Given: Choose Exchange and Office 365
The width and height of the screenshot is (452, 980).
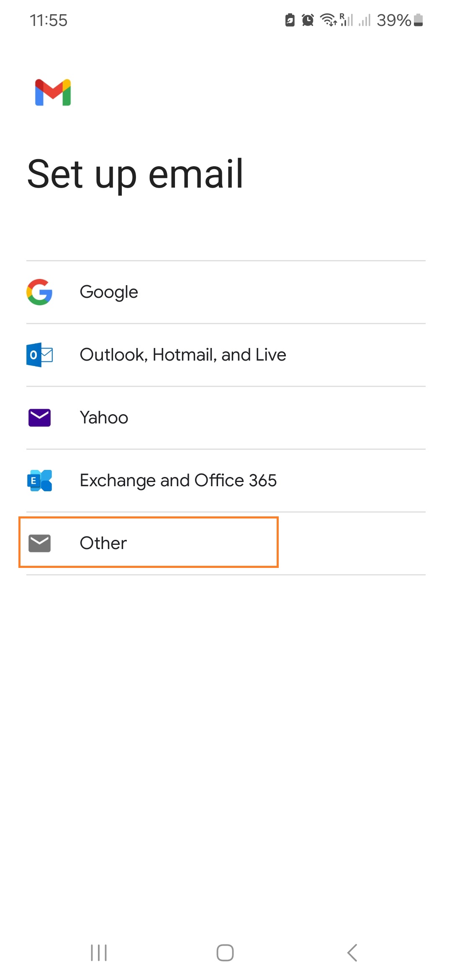Looking at the screenshot, I should [x=178, y=480].
